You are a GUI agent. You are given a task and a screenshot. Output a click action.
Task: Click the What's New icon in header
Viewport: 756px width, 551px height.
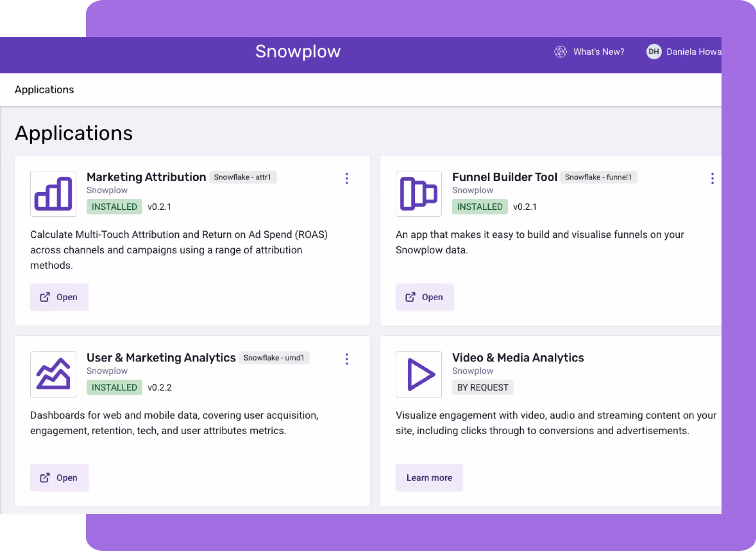pos(561,52)
